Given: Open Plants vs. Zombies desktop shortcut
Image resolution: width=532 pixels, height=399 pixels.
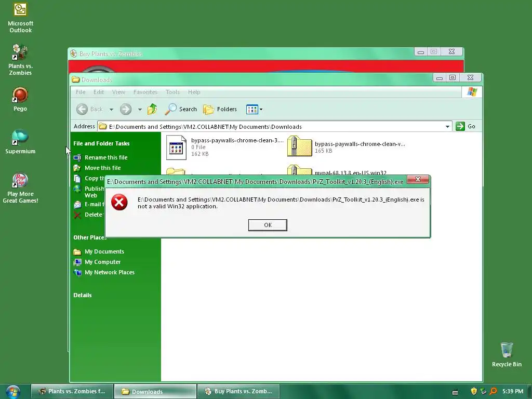Looking at the screenshot, I should point(20,60).
